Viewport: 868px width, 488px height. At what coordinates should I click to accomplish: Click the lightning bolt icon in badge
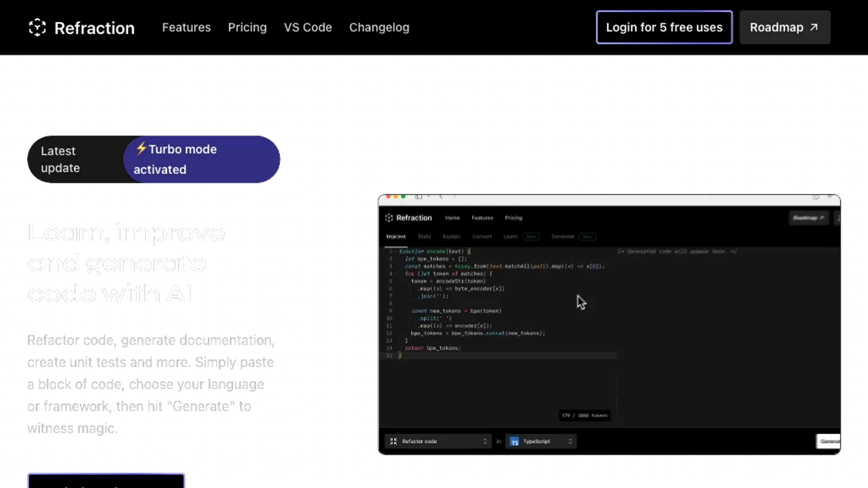tap(141, 148)
